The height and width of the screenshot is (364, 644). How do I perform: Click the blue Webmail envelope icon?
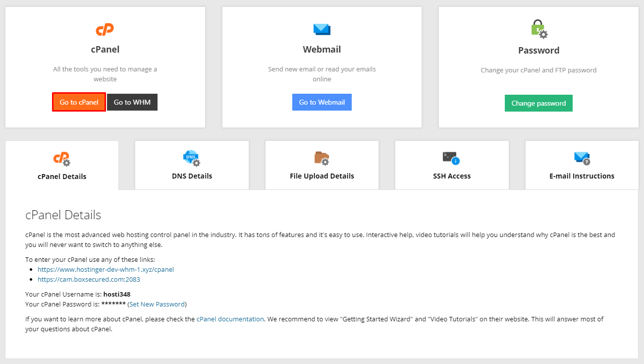tap(322, 29)
